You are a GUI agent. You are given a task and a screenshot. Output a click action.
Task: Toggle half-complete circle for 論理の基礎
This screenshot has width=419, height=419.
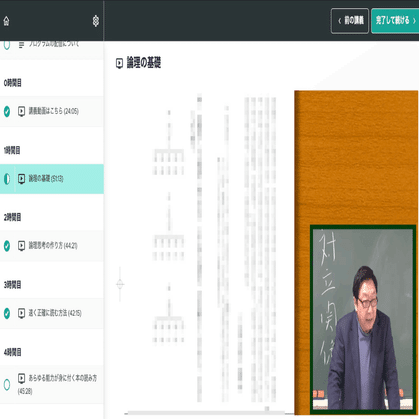[x=7, y=179]
